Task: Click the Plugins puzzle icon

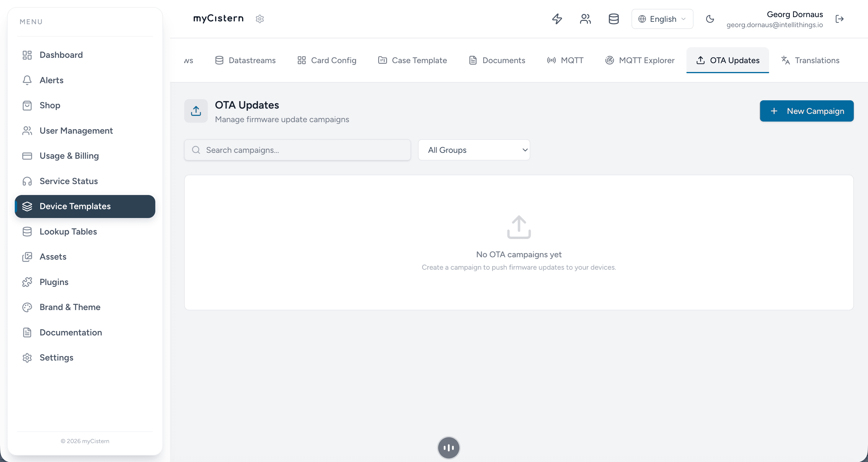Action: (x=27, y=282)
